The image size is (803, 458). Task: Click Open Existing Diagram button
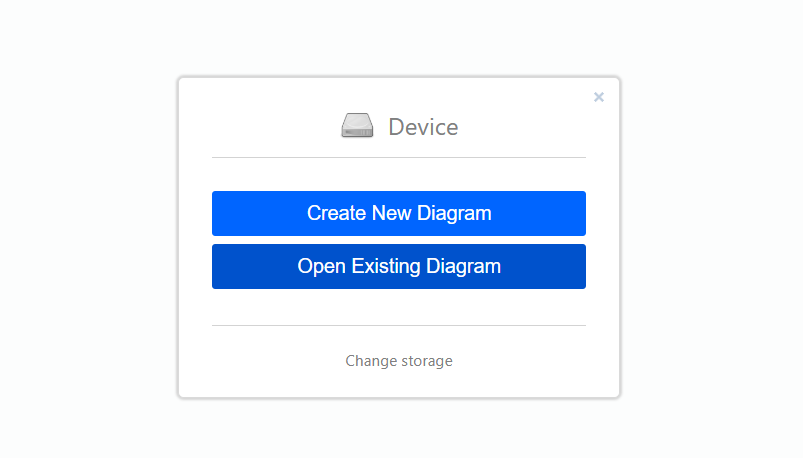click(x=399, y=266)
